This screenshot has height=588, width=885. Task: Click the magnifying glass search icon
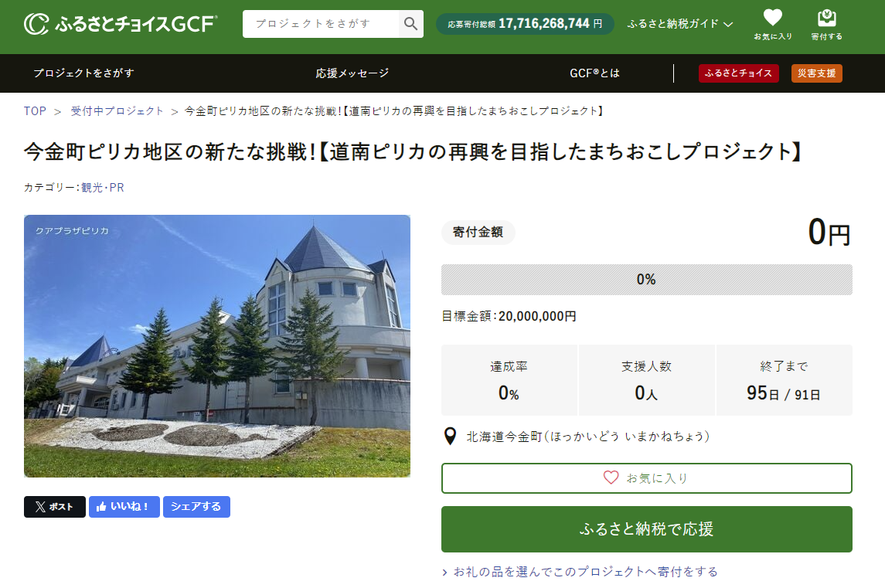pos(411,24)
